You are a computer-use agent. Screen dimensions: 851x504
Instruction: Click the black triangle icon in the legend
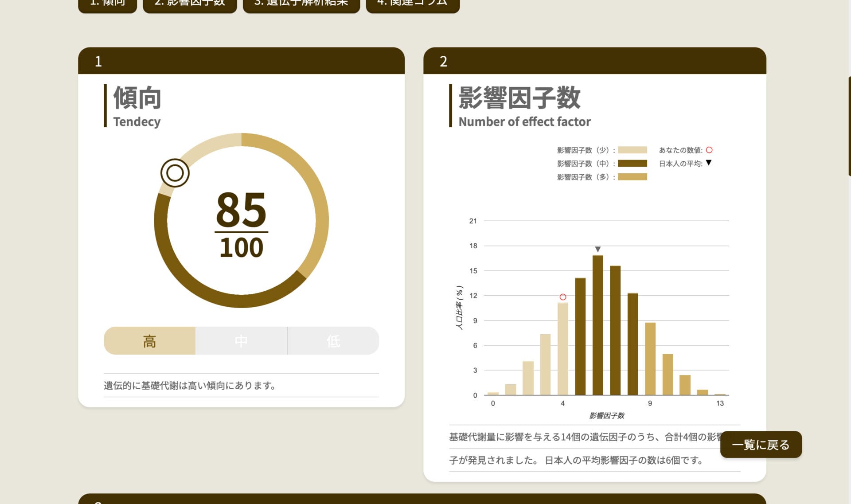[x=709, y=163]
